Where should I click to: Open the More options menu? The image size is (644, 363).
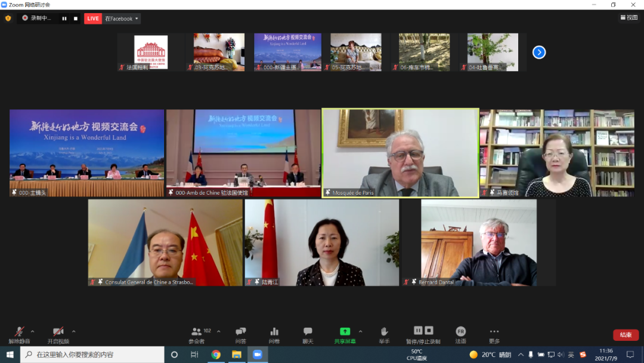[x=494, y=334]
